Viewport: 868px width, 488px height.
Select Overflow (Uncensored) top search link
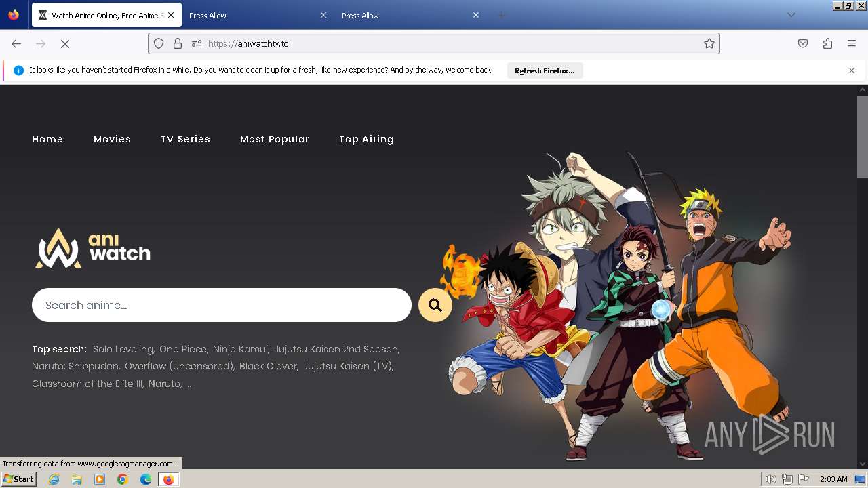tap(179, 366)
